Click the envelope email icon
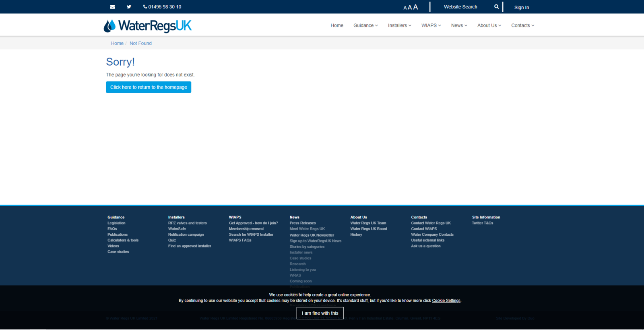Image resolution: width=644 pixels, height=330 pixels. (x=112, y=7)
